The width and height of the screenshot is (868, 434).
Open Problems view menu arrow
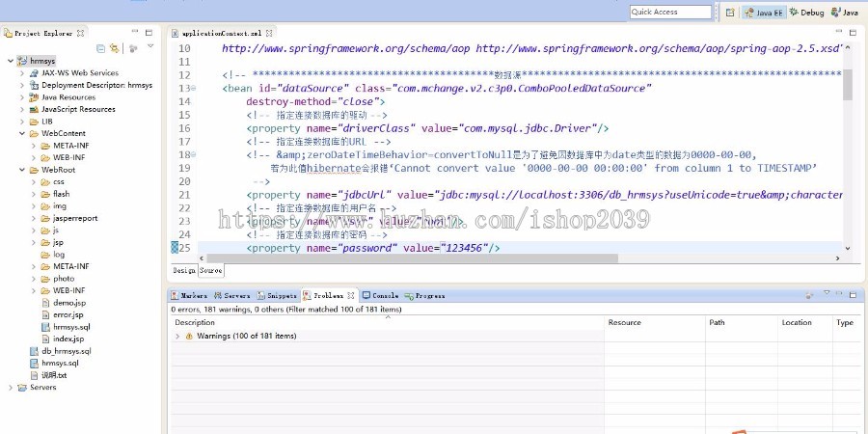pos(827,293)
